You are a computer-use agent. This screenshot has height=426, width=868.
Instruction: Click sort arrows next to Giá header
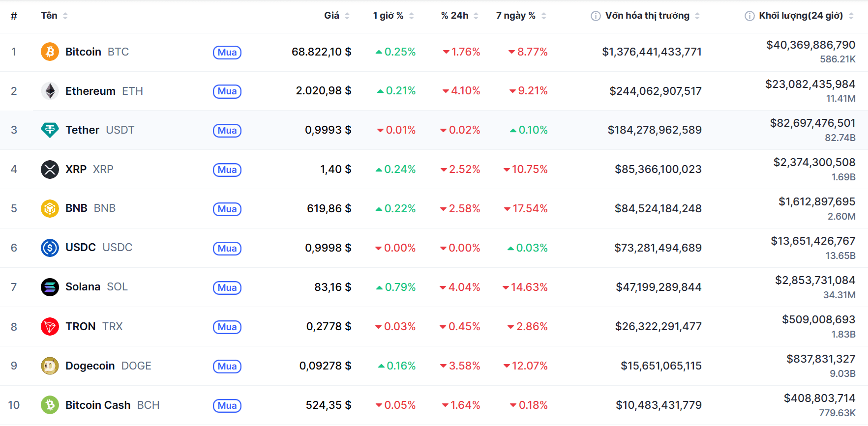[x=347, y=16]
